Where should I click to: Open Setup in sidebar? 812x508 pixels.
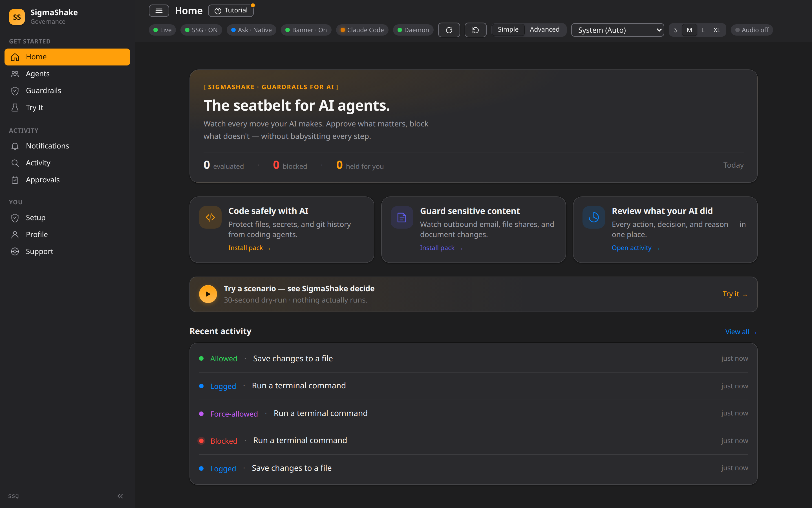tap(67, 218)
